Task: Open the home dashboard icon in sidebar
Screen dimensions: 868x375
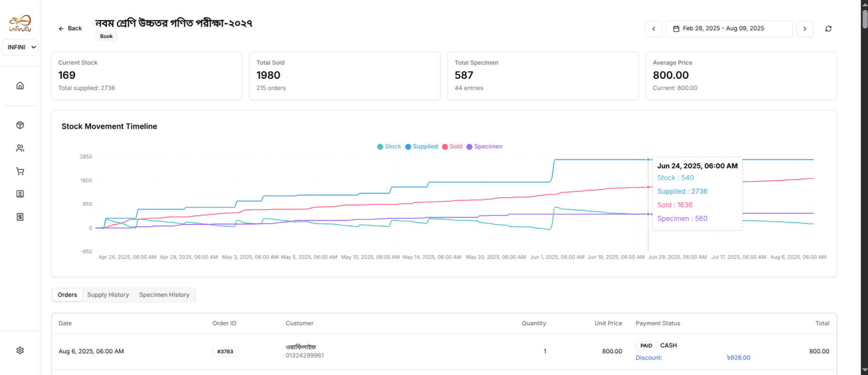Action: pos(20,86)
